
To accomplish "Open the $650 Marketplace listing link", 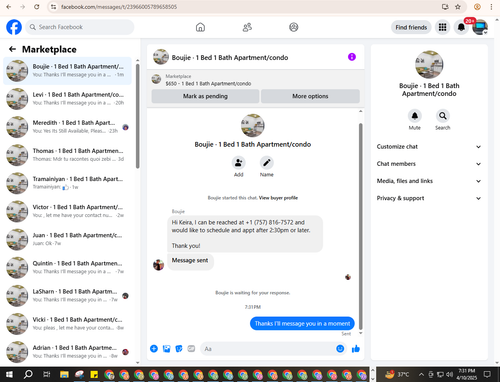I will click(x=208, y=83).
